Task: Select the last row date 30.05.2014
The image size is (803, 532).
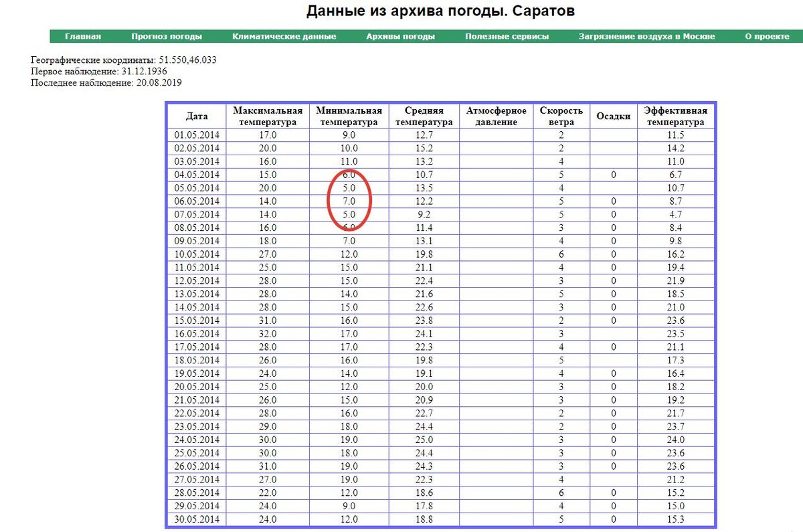Action: tap(196, 519)
